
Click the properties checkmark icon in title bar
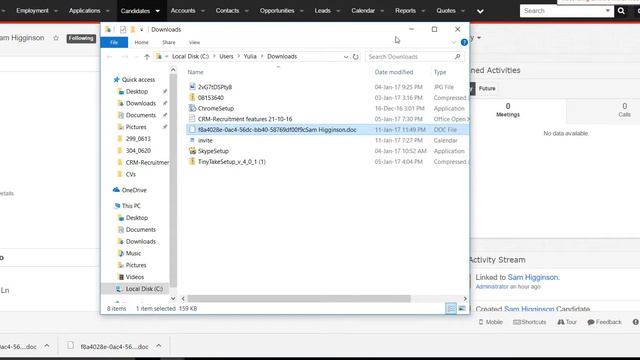point(123,29)
